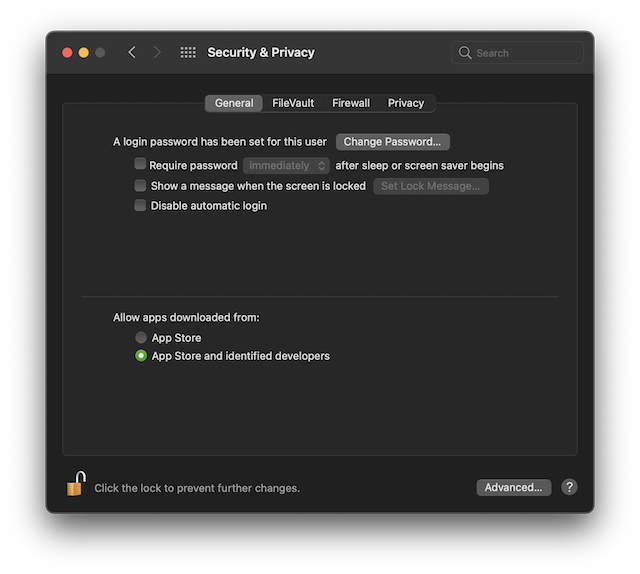
Task: Click the lock icon to prevent changes
Action: 76,484
